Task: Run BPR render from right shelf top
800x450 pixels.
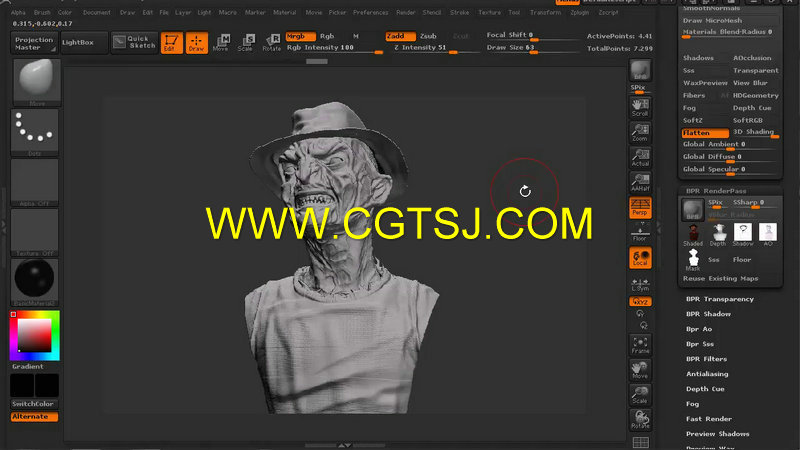Action: (640, 70)
